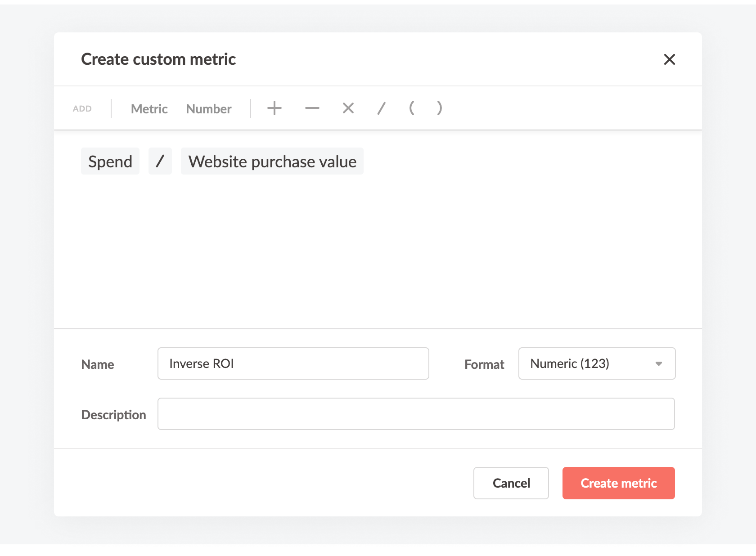Image resolution: width=756 pixels, height=556 pixels.
Task: Insert the minus operator
Action: (x=312, y=108)
